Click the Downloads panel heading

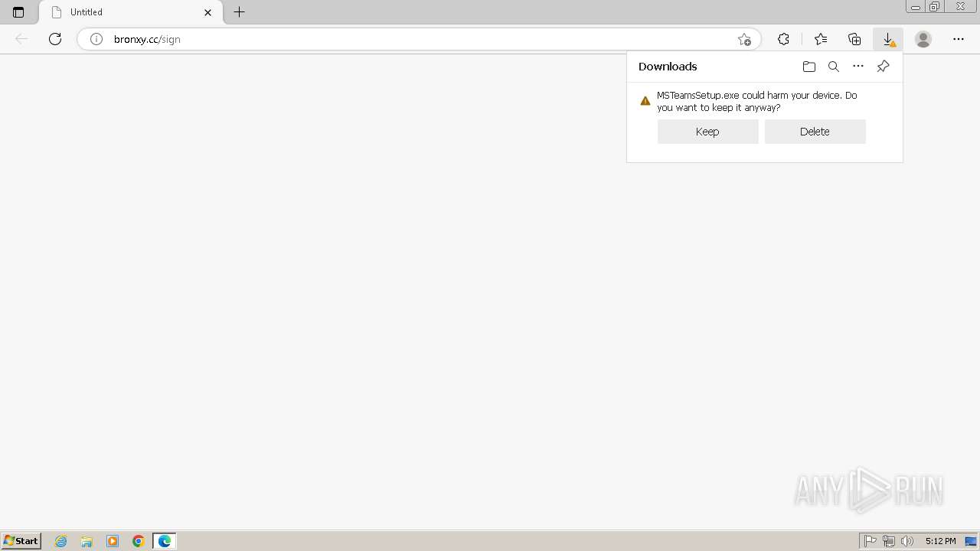coord(668,67)
